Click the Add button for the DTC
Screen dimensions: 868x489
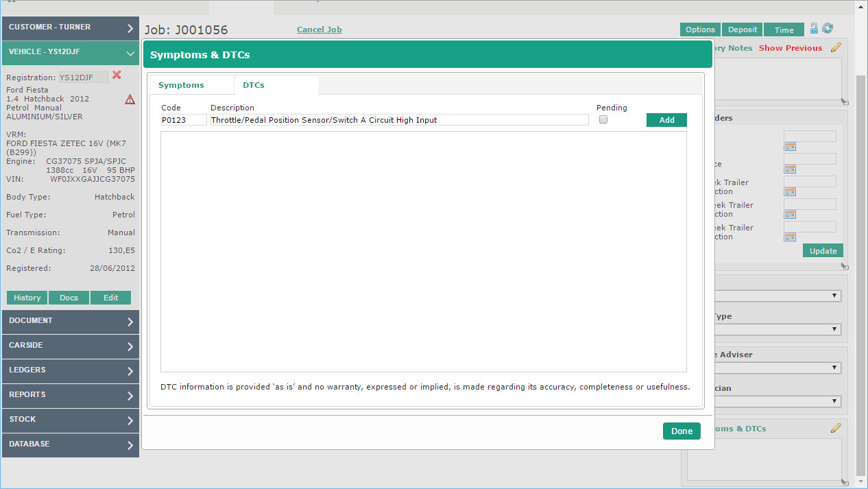pos(666,120)
